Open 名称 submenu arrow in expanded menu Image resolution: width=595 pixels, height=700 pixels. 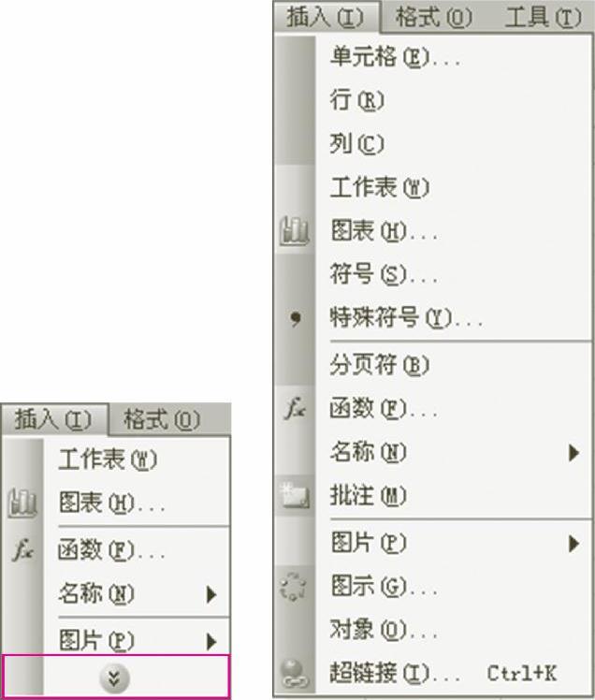[574, 452]
